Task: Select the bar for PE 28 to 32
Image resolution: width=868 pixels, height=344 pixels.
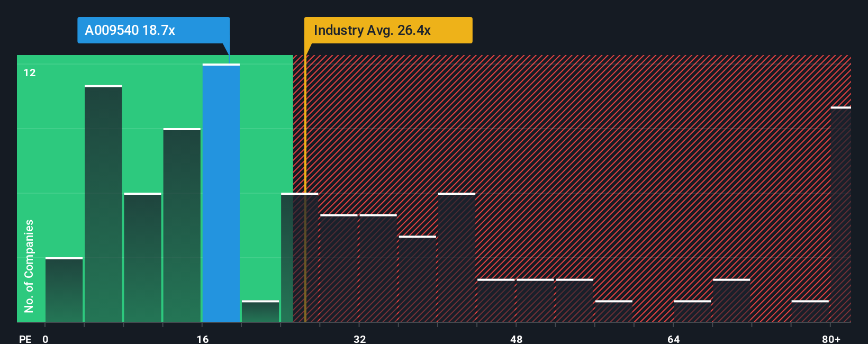Action: (x=339, y=268)
